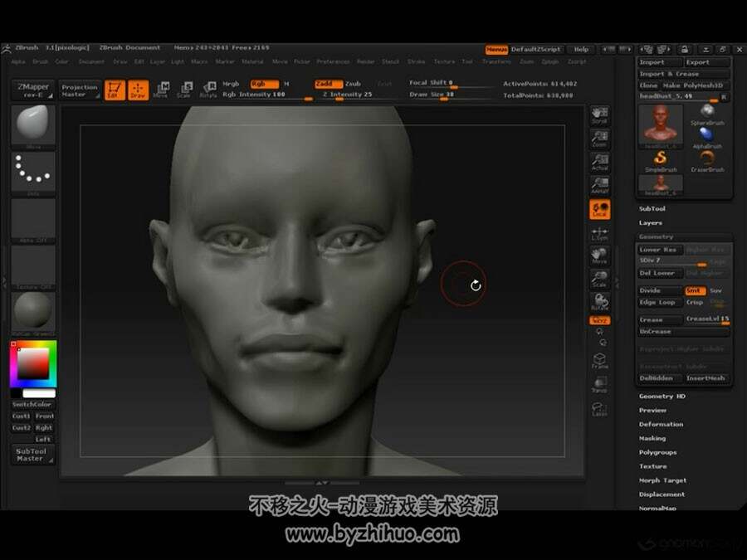Open the Alpha menu
The height and width of the screenshot is (560, 747).
click(x=18, y=62)
